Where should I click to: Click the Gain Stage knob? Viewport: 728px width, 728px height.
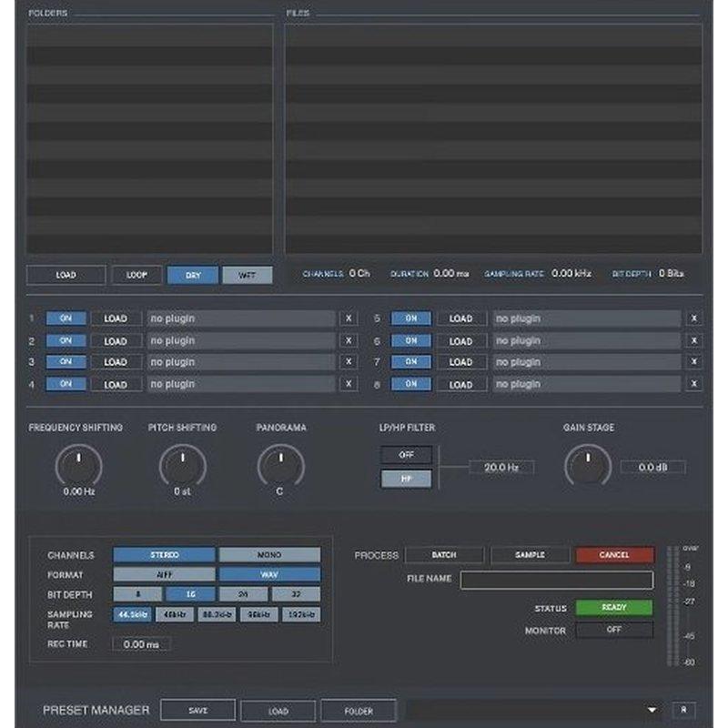(588, 466)
